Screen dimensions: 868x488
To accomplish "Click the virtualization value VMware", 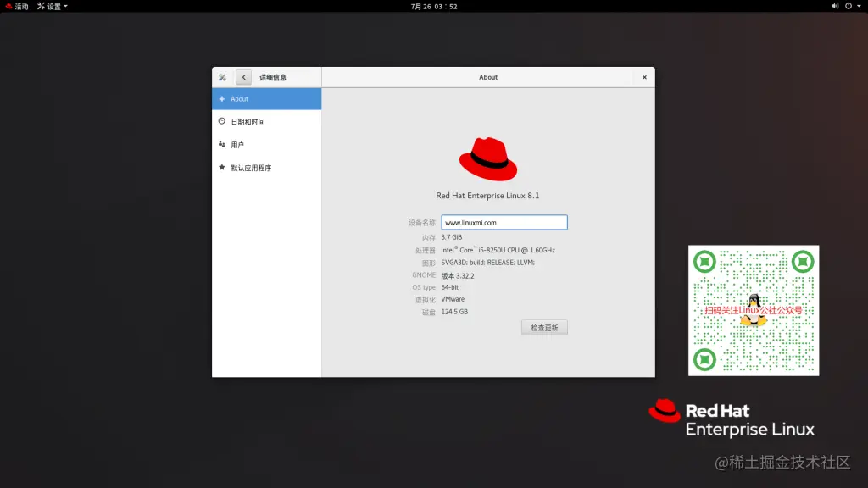I will (453, 299).
